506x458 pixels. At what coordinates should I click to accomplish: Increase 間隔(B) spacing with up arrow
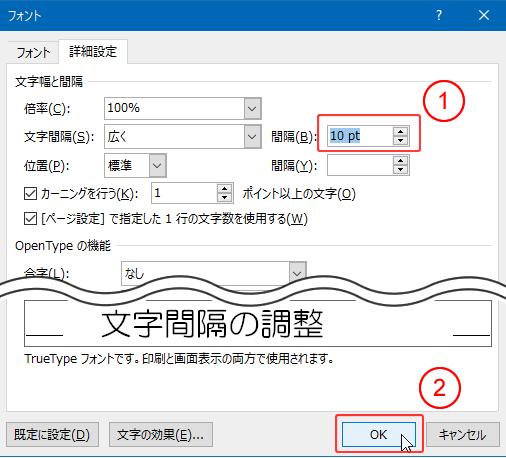(400, 131)
